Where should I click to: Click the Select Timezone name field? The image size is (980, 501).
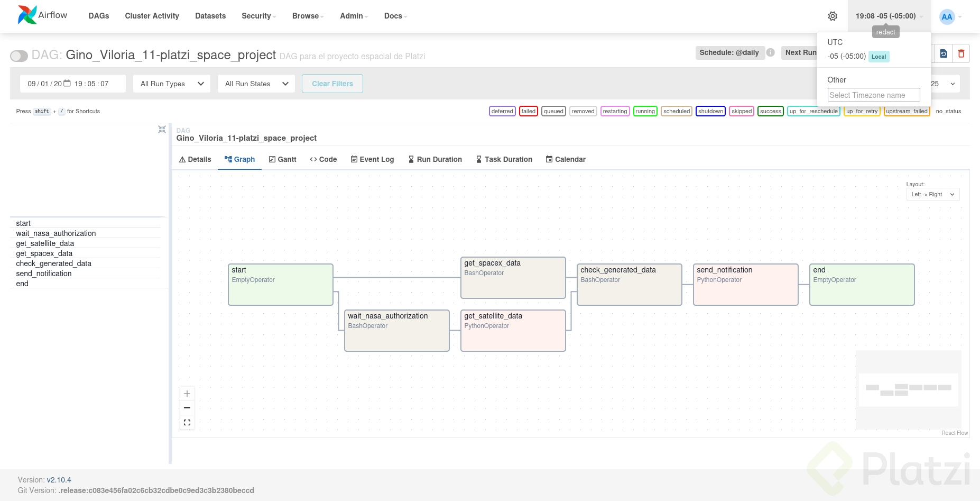tap(873, 95)
